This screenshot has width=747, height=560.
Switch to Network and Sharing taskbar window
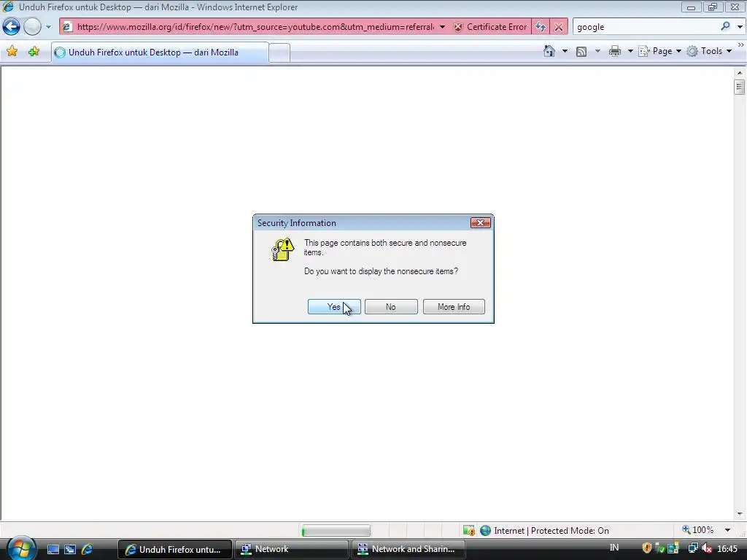click(409, 550)
